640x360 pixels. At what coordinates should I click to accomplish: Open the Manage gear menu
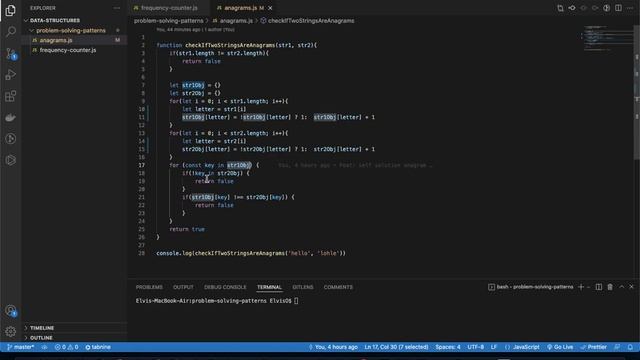pos(11,331)
